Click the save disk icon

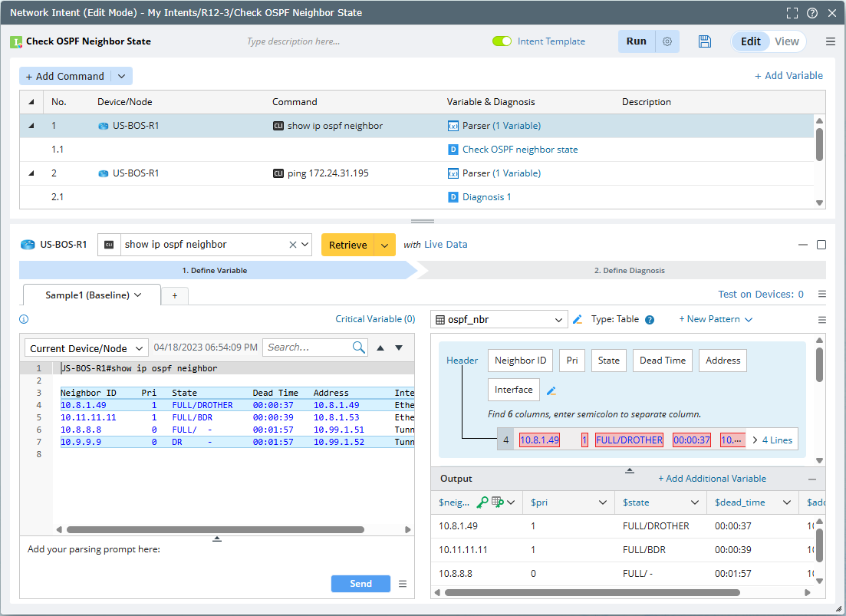pyautogui.click(x=705, y=41)
